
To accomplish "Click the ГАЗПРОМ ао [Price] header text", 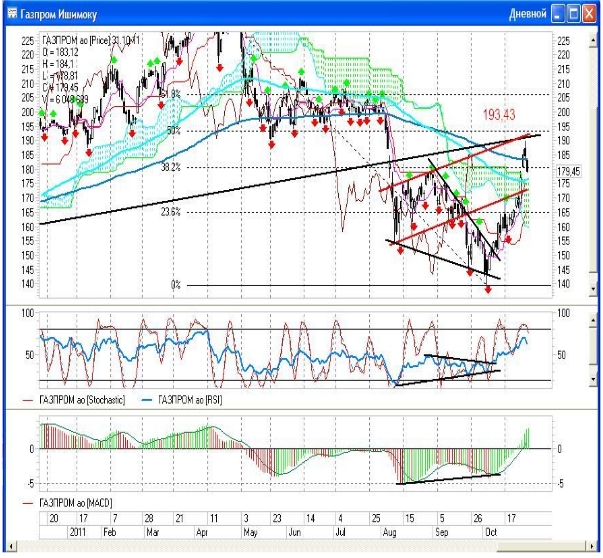I will point(77,40).
